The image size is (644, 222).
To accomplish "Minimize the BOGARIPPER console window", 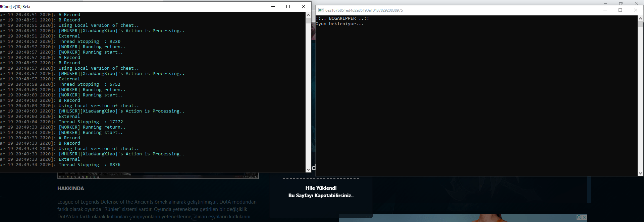I will tap(605, 10).
